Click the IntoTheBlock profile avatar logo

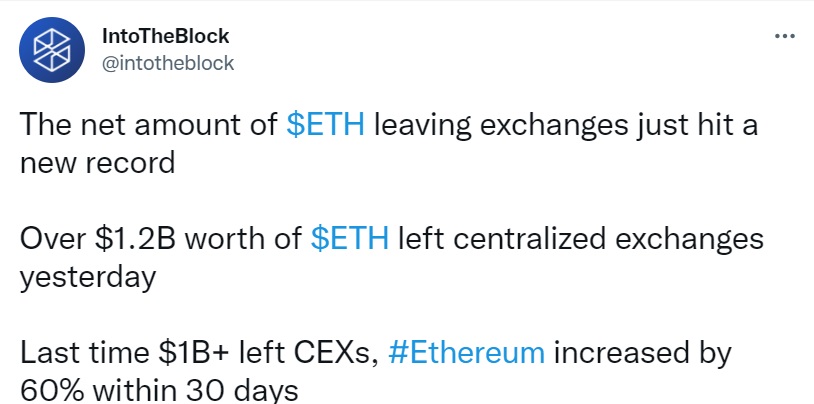tap(51, 50)
